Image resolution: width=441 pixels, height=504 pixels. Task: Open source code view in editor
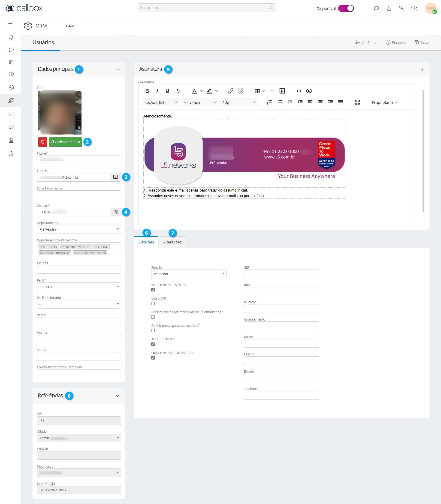pyautogui.click(x=299, y=91)
